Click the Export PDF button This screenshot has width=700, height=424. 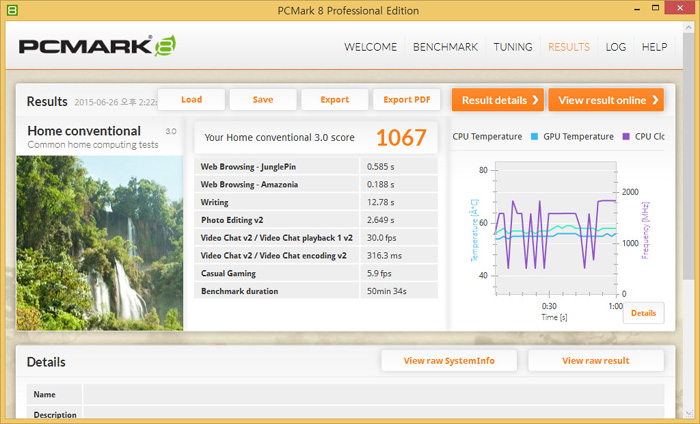coord(407,100)
